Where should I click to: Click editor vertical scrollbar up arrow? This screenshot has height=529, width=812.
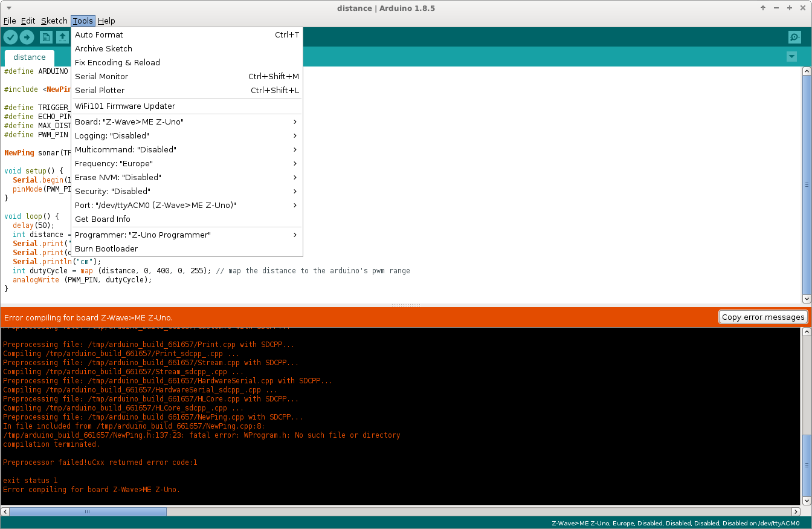(x=807, y=71)
